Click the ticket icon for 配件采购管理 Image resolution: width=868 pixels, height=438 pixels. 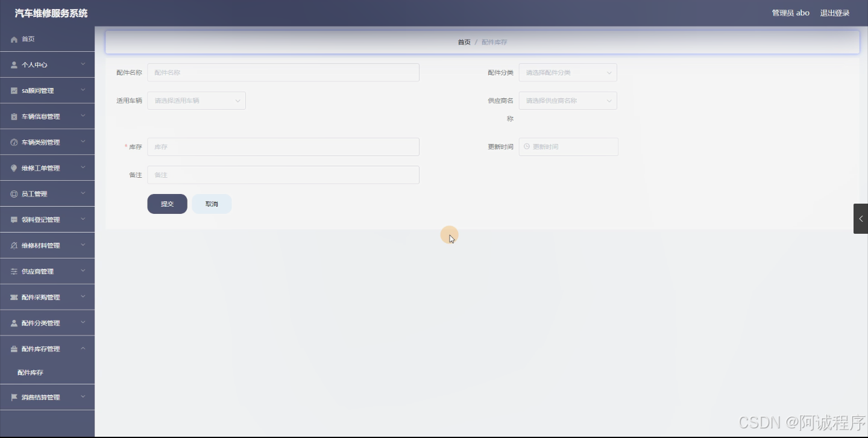pos(14,298)
